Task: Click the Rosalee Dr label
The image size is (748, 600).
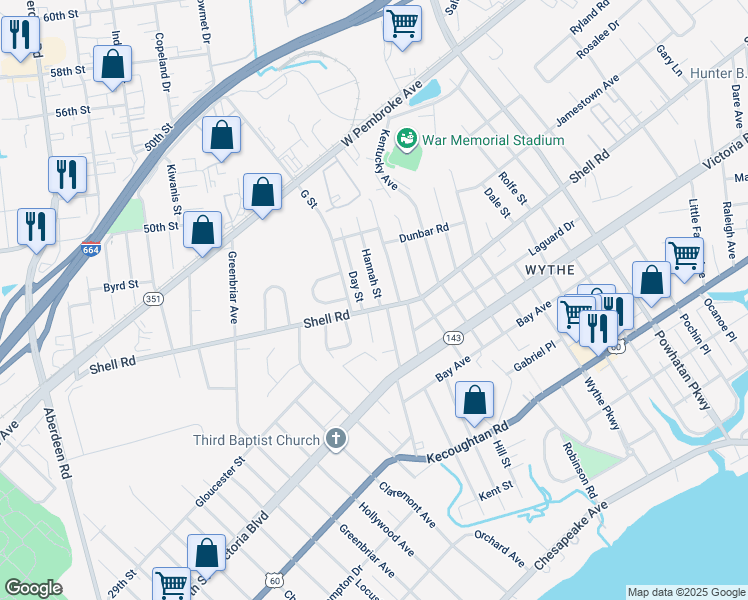Action: point(598,39)
